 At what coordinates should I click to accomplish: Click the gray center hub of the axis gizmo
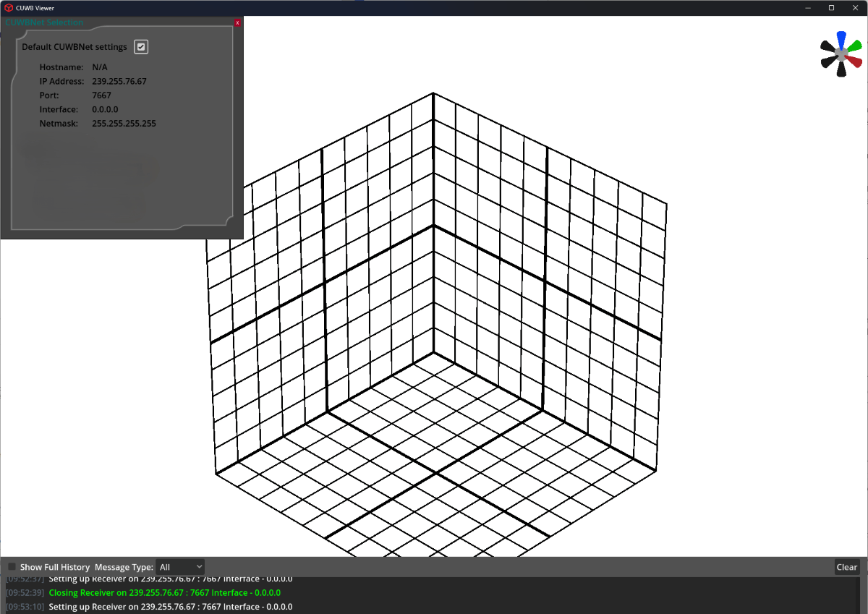[x=841, y=54]
